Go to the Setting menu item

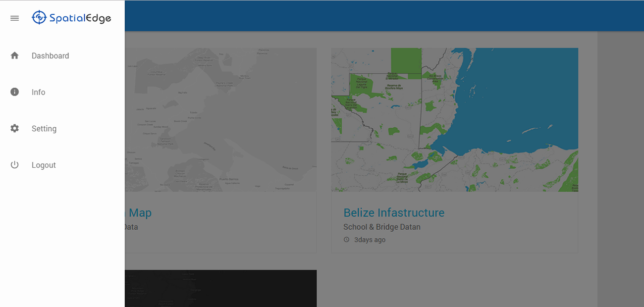(44, 129)
